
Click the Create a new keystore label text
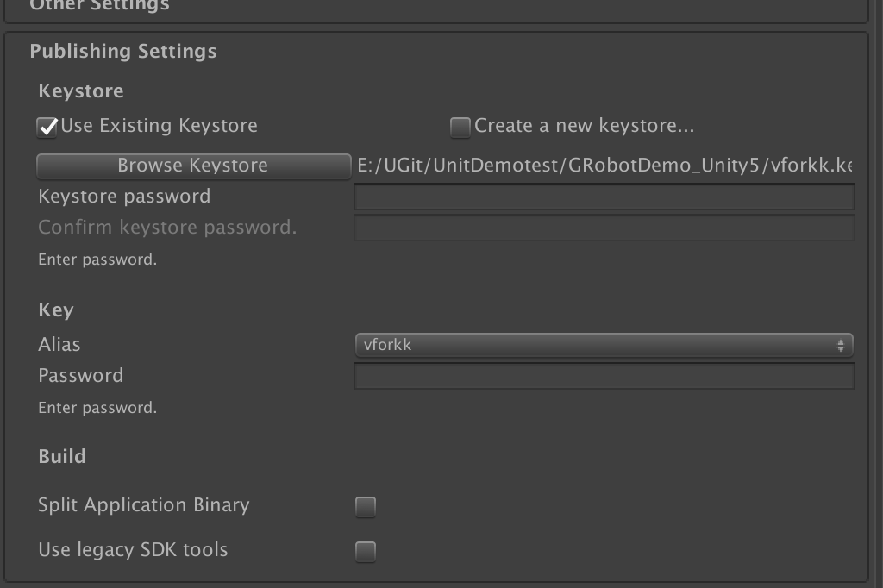(584, 126)
